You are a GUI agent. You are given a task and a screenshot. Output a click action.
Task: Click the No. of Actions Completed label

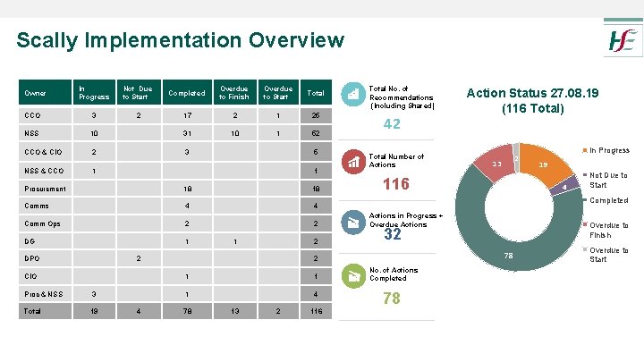[394, 274]
